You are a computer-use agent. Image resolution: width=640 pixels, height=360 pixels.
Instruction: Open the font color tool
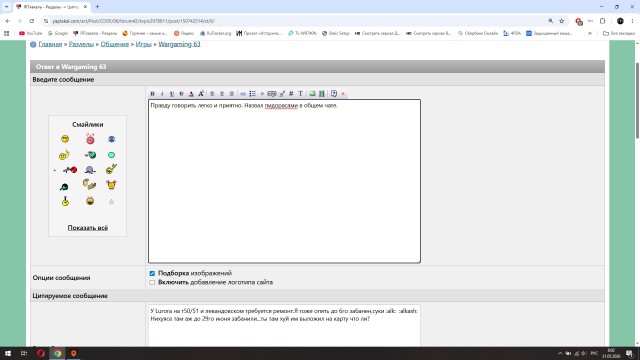click(191, 93)
